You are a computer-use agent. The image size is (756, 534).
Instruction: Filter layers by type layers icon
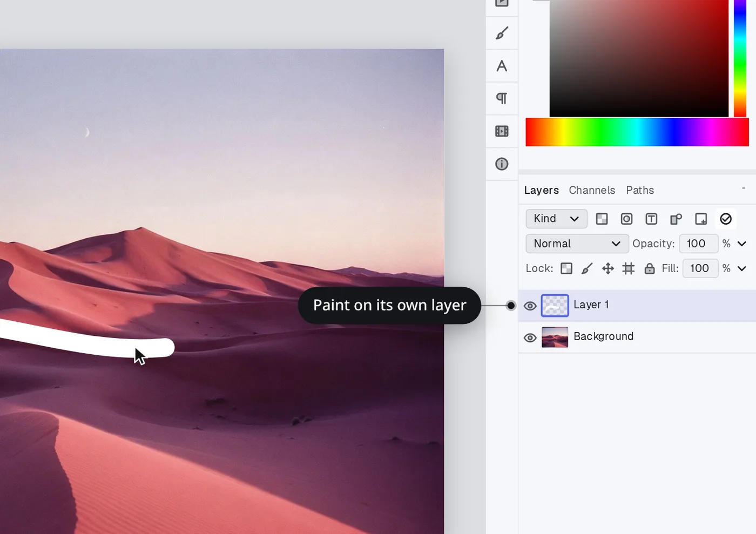(x=651, y=219)
